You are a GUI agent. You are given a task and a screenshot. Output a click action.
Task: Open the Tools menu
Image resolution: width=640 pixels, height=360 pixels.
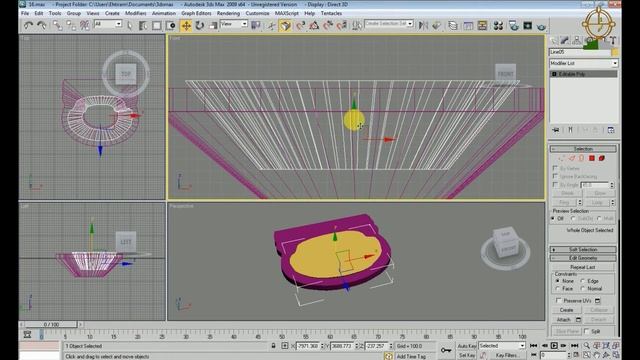click(55, 13)
